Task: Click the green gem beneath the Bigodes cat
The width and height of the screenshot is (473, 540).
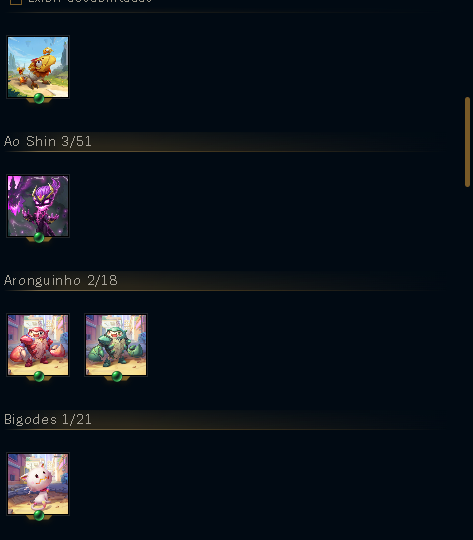Action: 39,516
